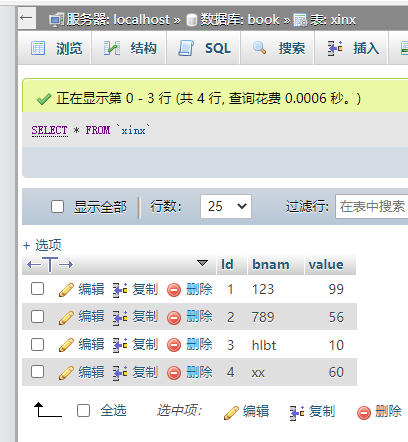Click the SELECT keyword link in query
408x442 pixels.
(50, 130)
